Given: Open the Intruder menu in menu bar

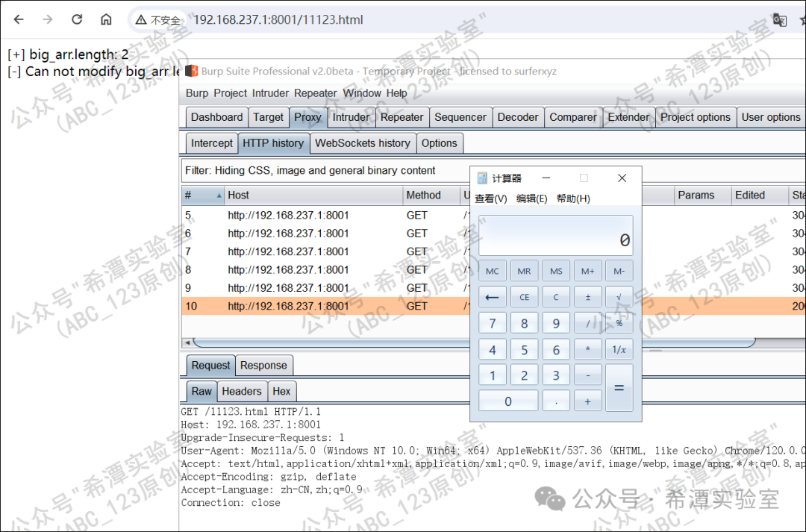Looking at the screenshot, I should [x=270, y=93].
